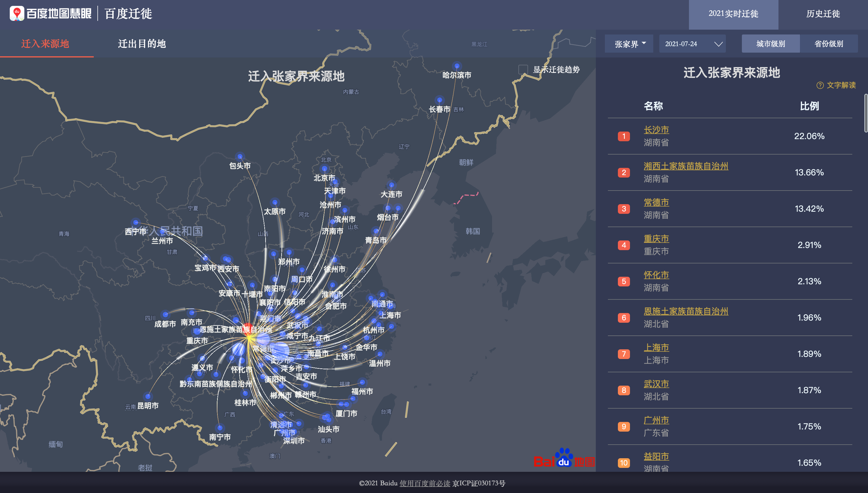This screenshot has height=493, width=868.
Task: Switch to 省份级别 province level view
Action: [x=829, y=44]
